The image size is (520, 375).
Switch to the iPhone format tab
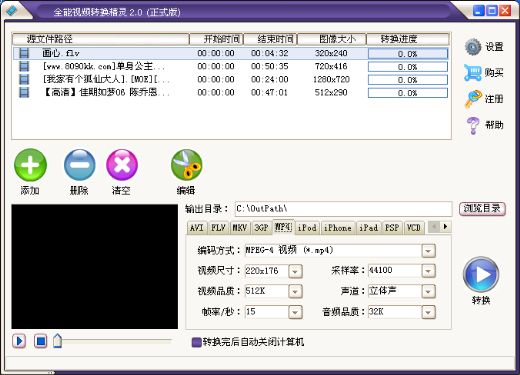338,228
